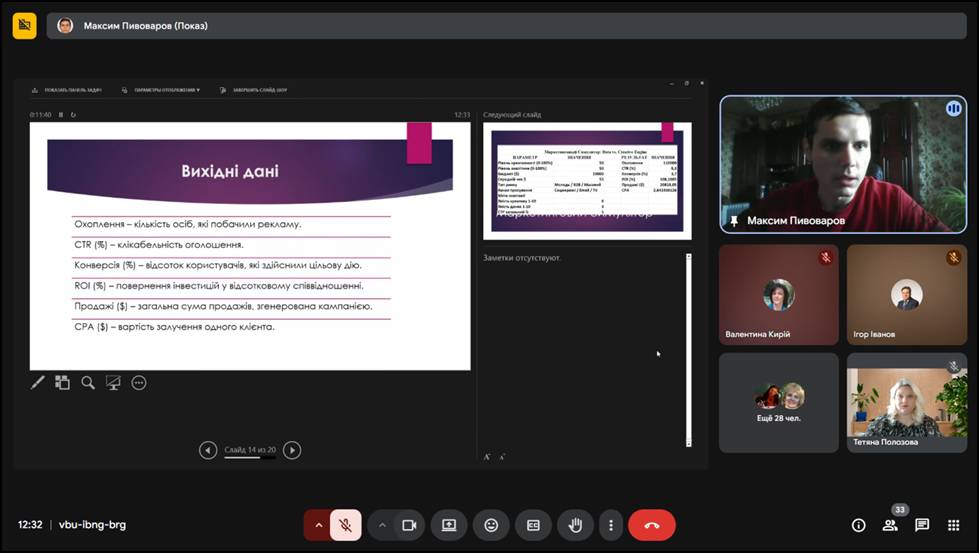Open more slideshow options ellipsis
This screenshot has height=553, width=979.
(x=139, y=382)
